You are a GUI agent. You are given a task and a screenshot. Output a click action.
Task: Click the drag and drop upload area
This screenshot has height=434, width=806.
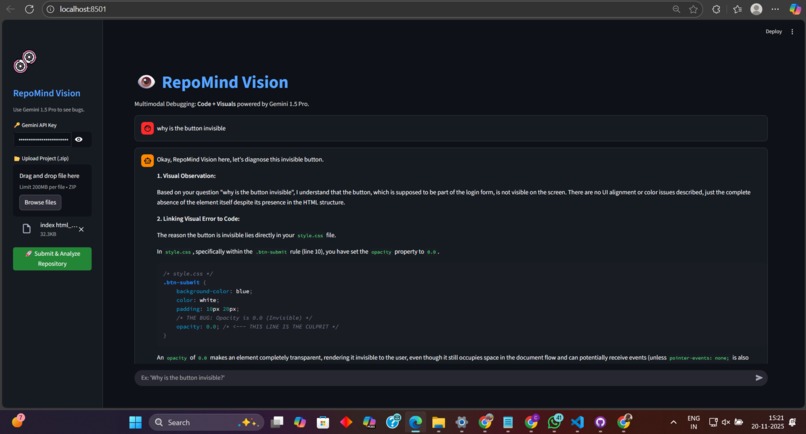tap(52, 190)
